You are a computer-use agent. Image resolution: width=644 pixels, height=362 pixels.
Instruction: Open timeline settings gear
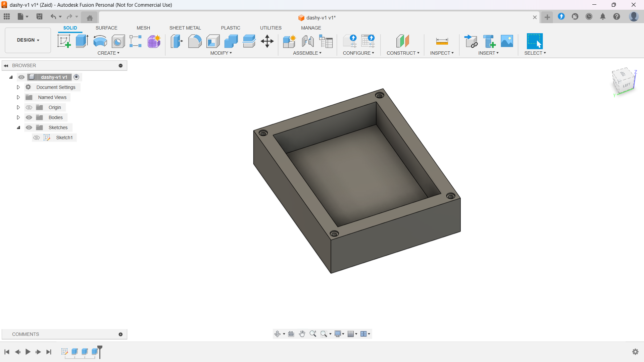click(635, 352)
